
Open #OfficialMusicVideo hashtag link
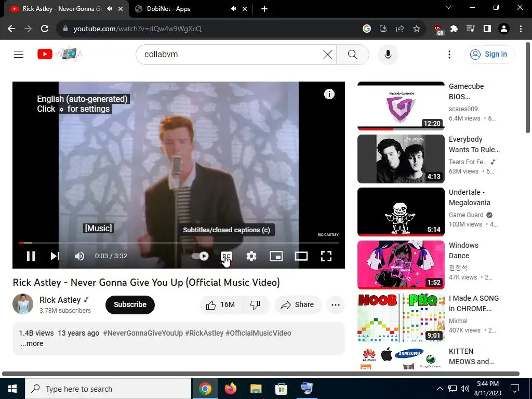coord(258,333)
